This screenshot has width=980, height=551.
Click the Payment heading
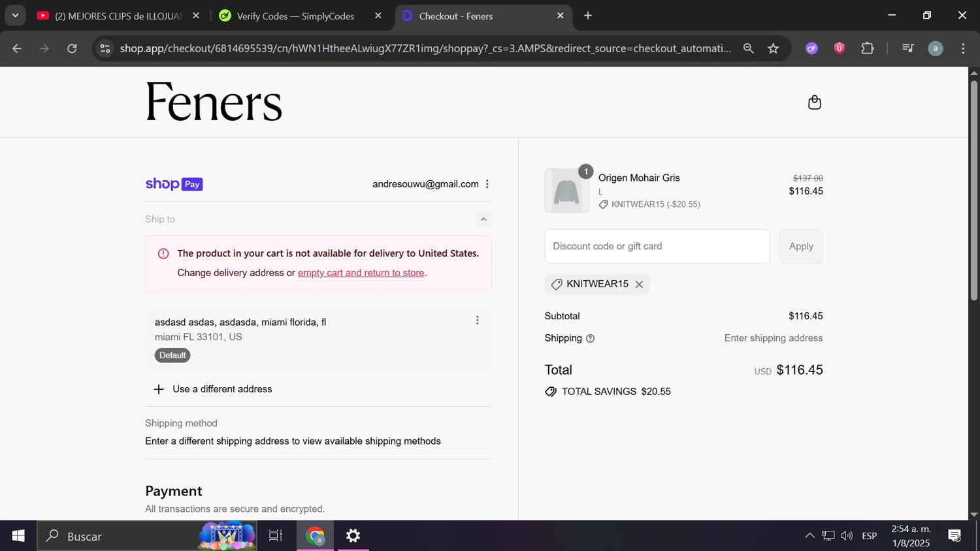tap(174, 491)
